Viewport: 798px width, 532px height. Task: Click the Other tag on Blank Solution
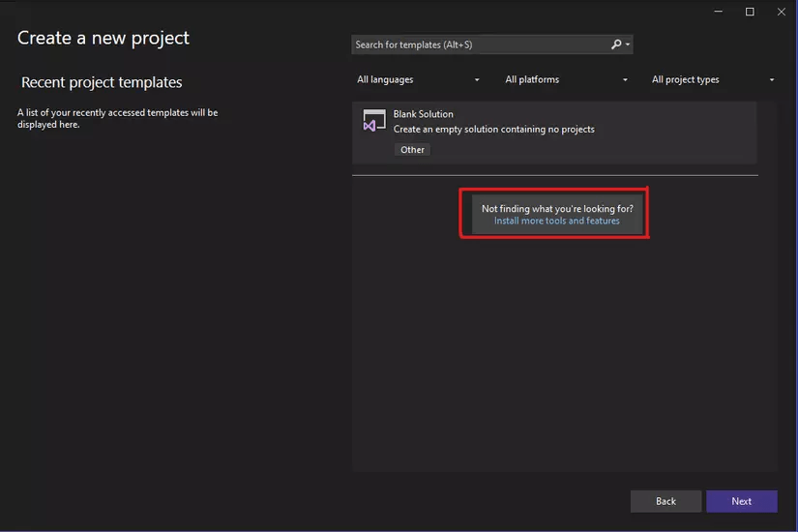[412, 150]
